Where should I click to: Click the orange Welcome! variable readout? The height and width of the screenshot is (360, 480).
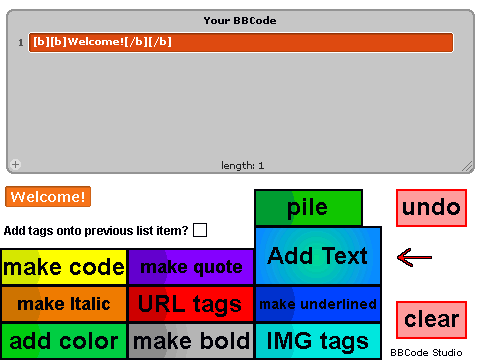[x=48, y=197]
